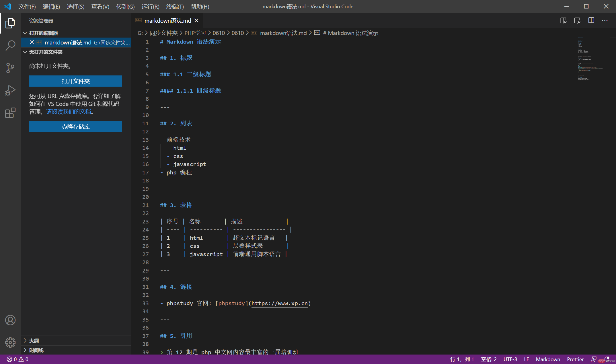This screenshot has height=364, width=616.
Task: Click the '超文本标记语言' table cell
Action: 254,238
